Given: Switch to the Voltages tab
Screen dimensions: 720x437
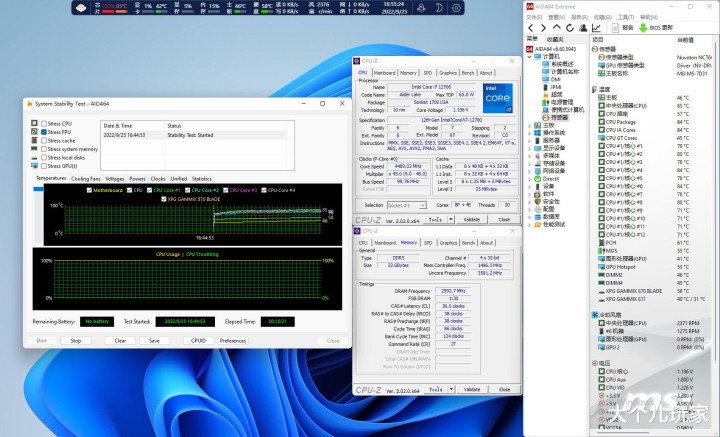Looking at the screenshot, I should click(115, 179).
